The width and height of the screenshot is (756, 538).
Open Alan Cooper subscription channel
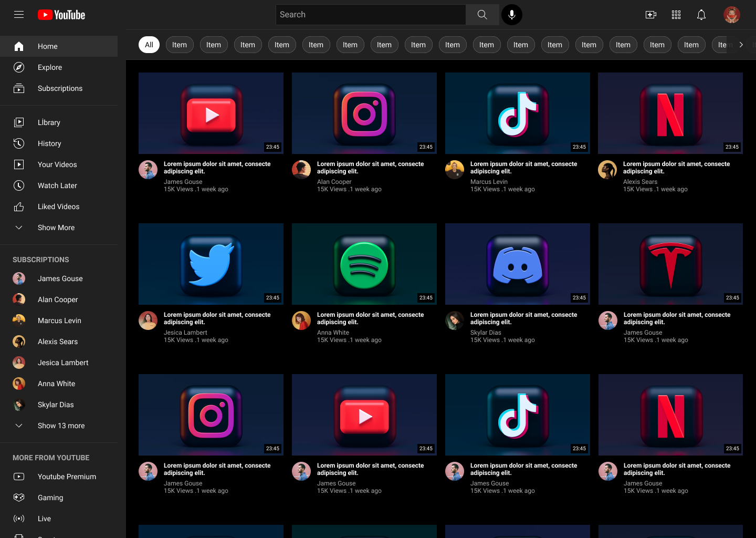click(59, 299)
